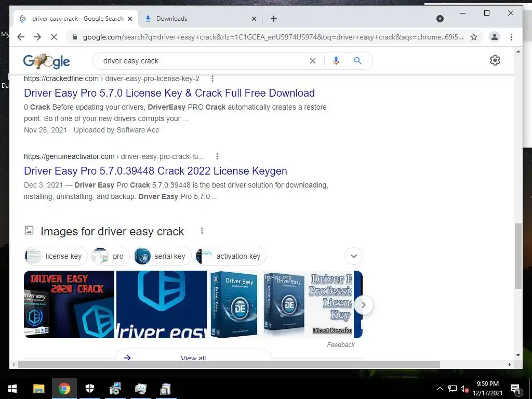This screenshot has width=532, height=399.
Task: Click the taskbar clock showing 9:59 PM
Action: coord(487,389)
